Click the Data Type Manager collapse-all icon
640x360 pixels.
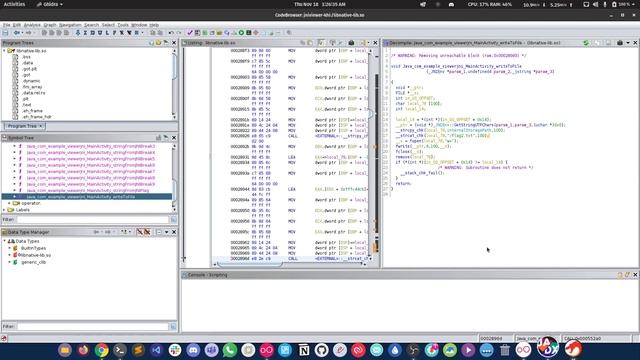[x=159, y=232]
